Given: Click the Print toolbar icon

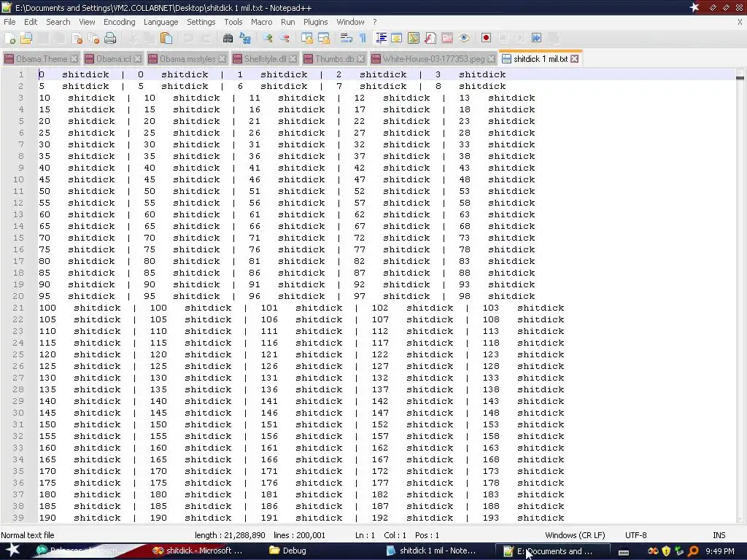Looking at the screenshot, I should (x=110, y=38).
